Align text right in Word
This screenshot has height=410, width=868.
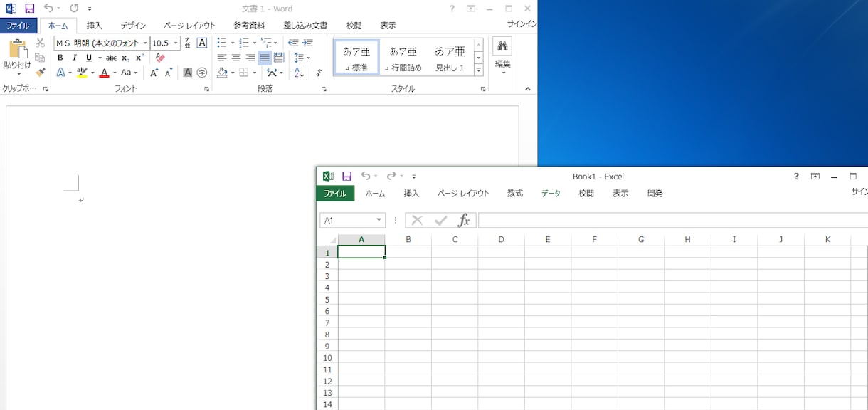pyautogui.click(x=250, y=58)
